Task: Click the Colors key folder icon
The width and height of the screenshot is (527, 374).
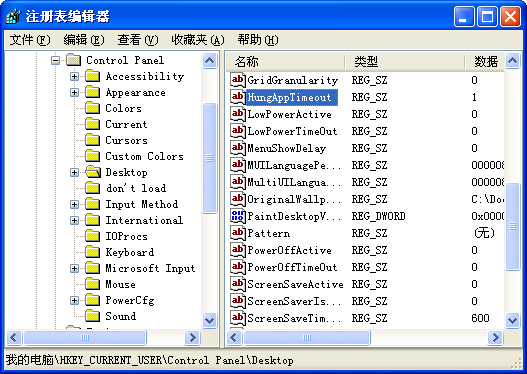Action: 92,108
